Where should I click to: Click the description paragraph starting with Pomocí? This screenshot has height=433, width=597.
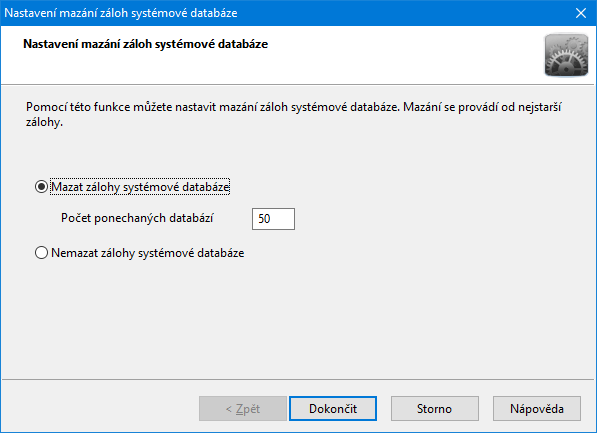293,115
